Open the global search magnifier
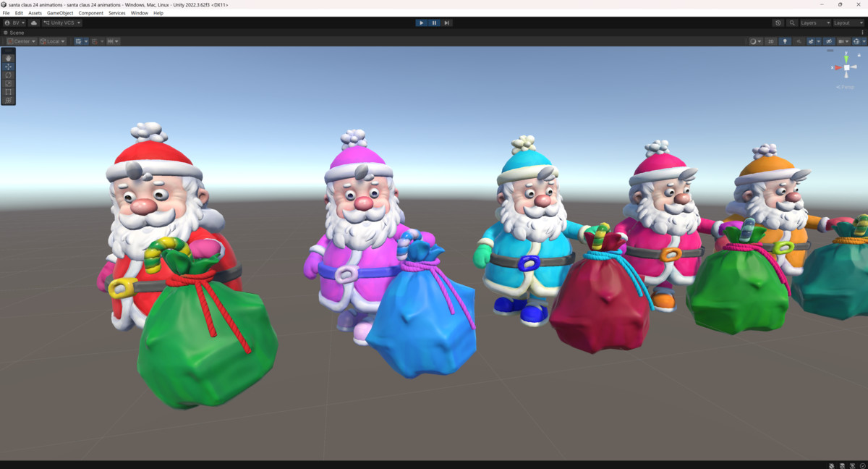868x469 pixels. pyautogui.click(x=792, y=22)
